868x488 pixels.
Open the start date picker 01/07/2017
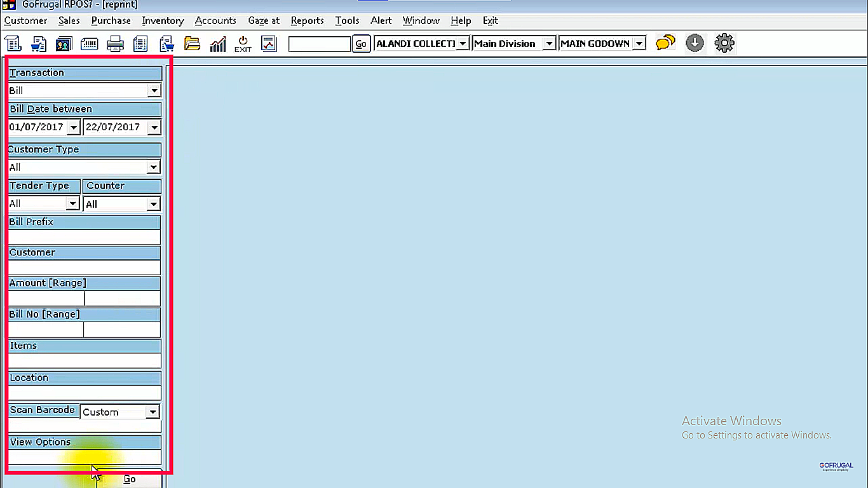pos(74,127)
